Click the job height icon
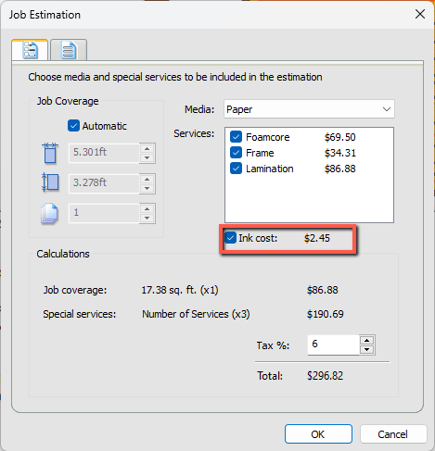The height and width of the screenshot is (451, 435). (50, 182)
